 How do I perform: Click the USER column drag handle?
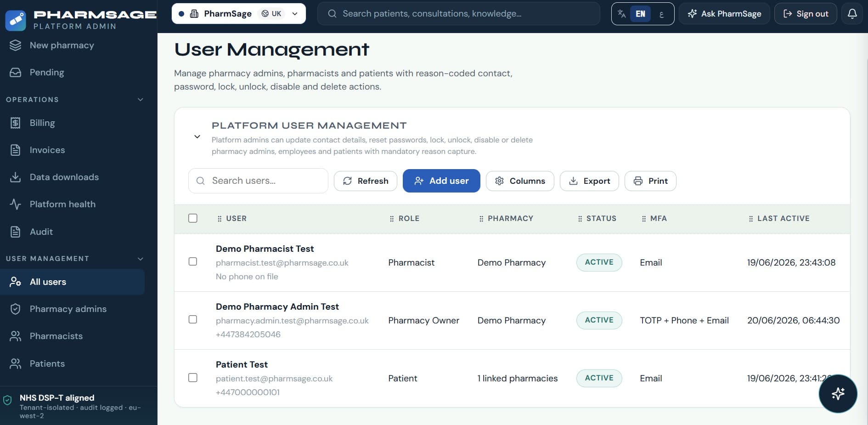point(220,219)
